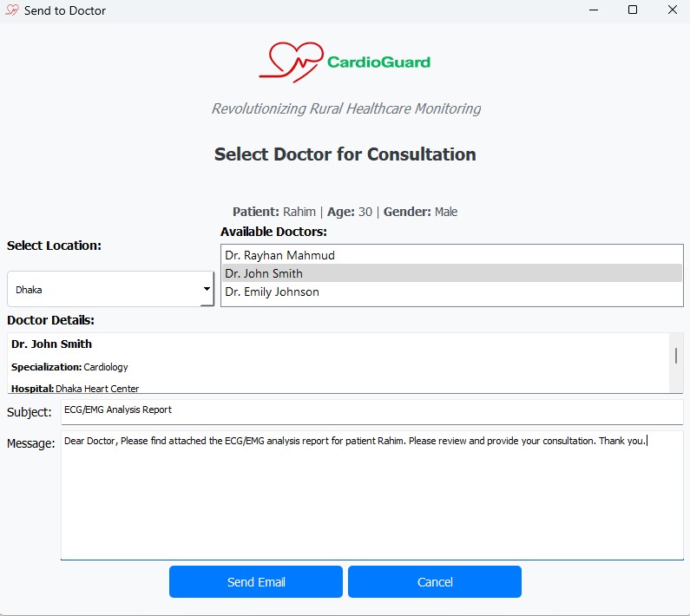Click the Hospital: Dhaka Heart Center line
690x616 pixels.
[75, 389]
